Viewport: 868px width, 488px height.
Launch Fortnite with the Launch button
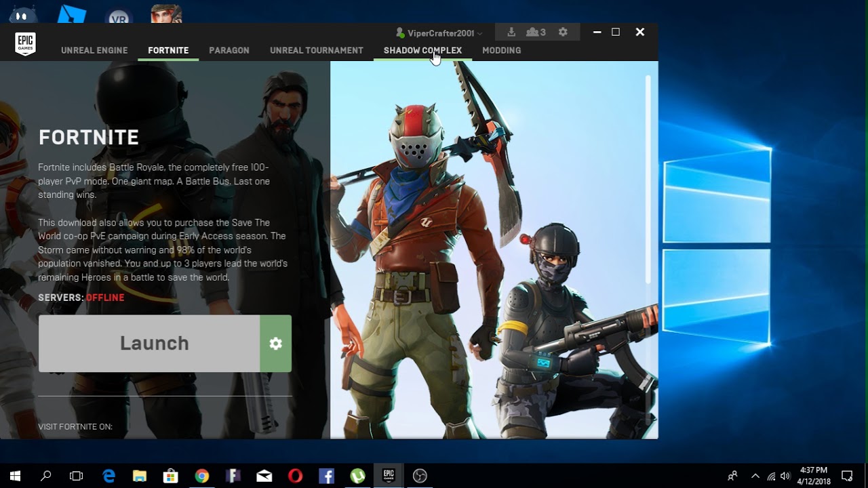[x=149, y=344]
